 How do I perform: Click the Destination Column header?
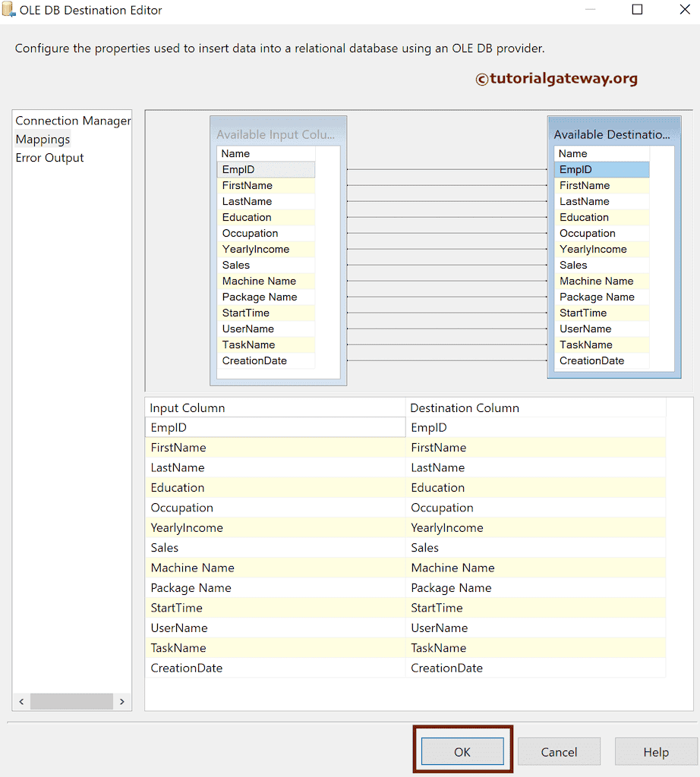[465, 407]
